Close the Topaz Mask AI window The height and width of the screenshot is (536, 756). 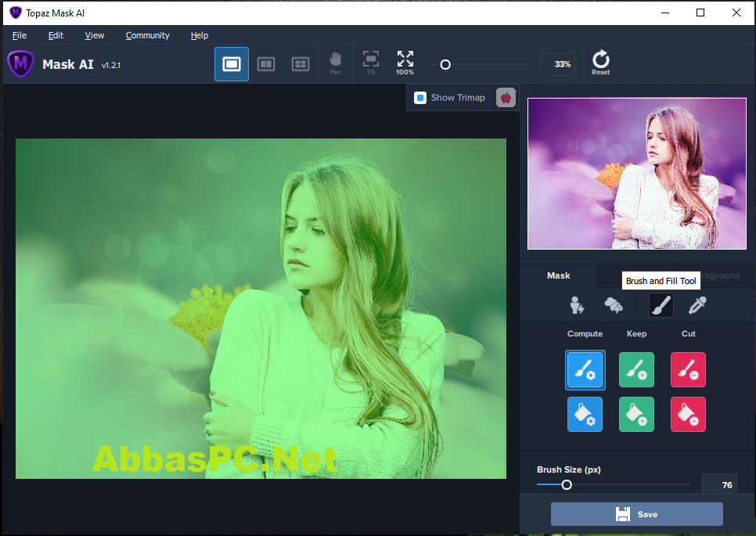tap(736, 13)
